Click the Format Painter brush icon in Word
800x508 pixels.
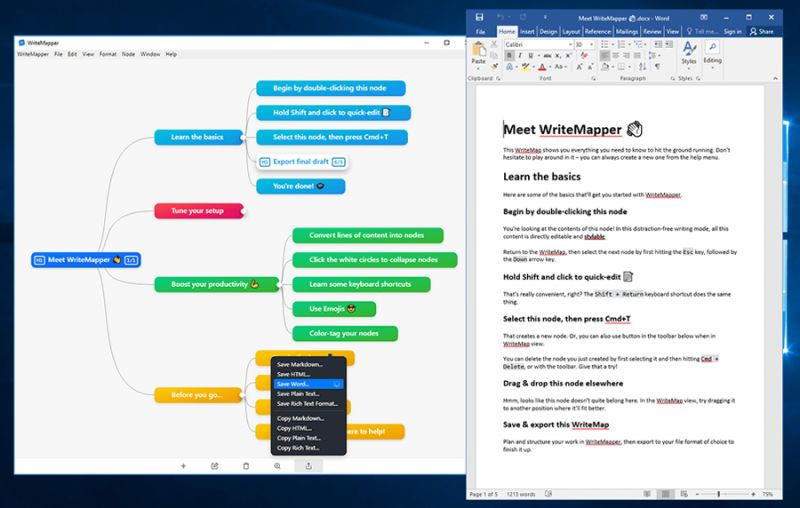click(x=494, y=66)
